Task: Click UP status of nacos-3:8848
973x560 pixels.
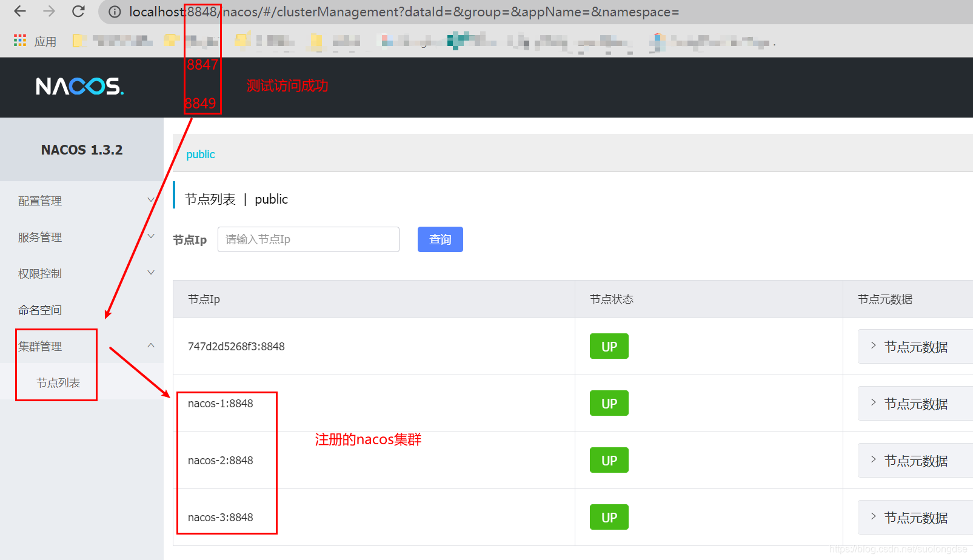Action: 609,518
